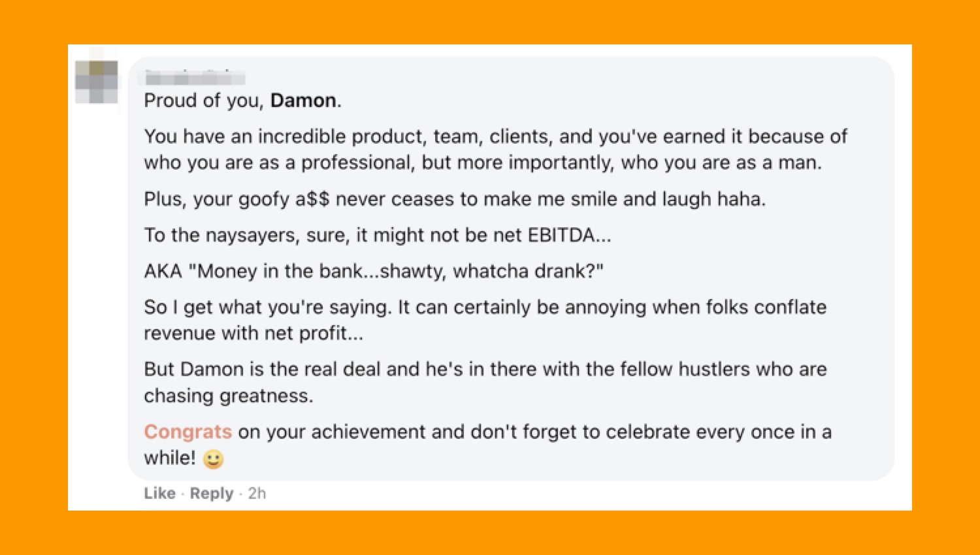Image resolution: width=980 pixels, height=555 pixels.
Task: Click the smiley face emoji
Action: pos(213,459)
